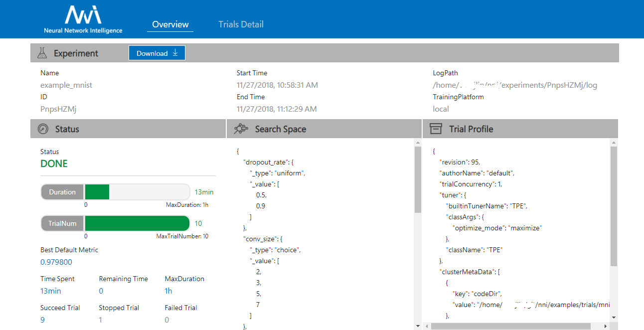Click Trial Profile vertical scrollbar thumb
This screenshot has height=330, width=644.
(x=614, y=204)
